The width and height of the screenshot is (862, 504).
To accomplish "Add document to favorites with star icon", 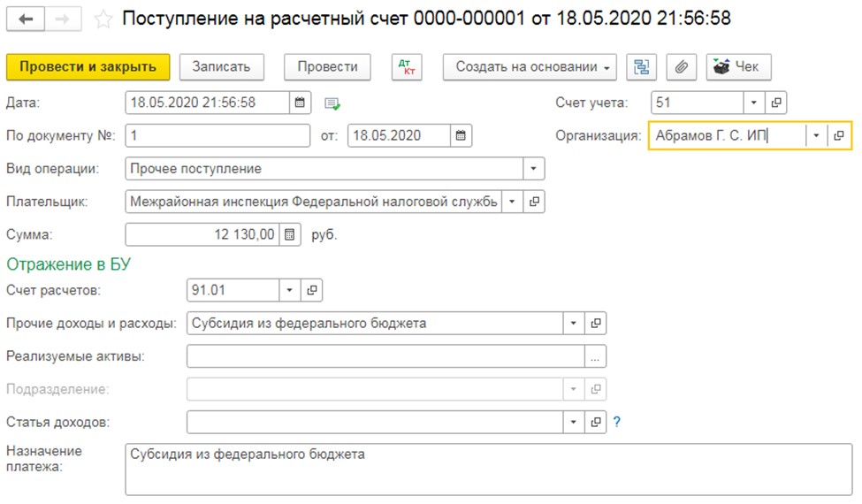I will (x=103, y=19).
